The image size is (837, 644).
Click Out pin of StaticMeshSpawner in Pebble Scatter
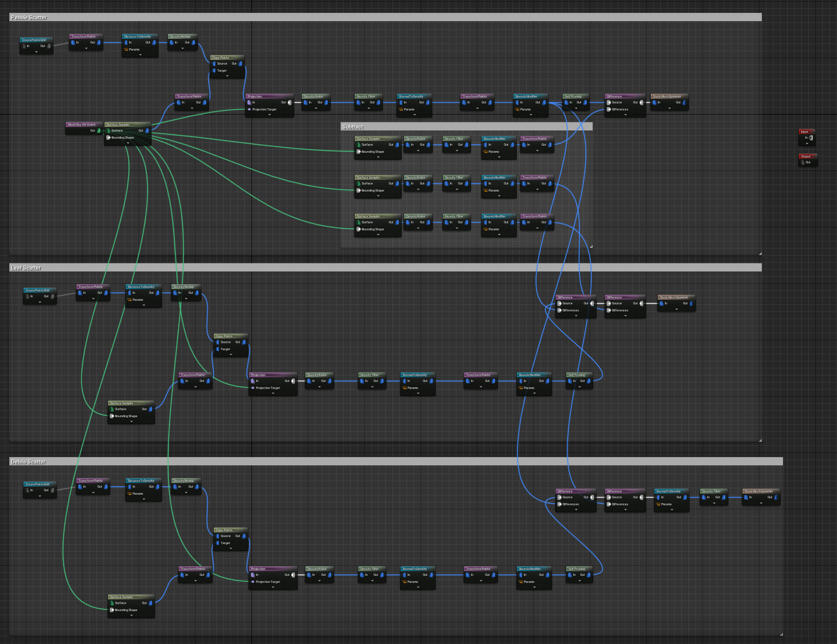(x=684, y=102)
